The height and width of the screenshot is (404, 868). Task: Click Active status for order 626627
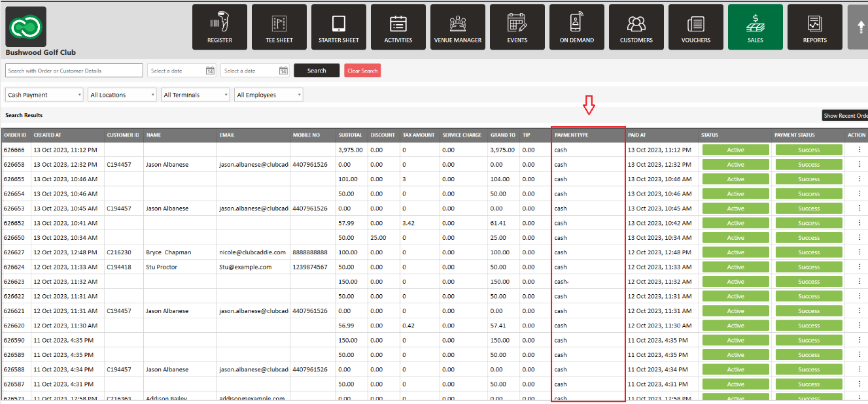tap(736, 252)
